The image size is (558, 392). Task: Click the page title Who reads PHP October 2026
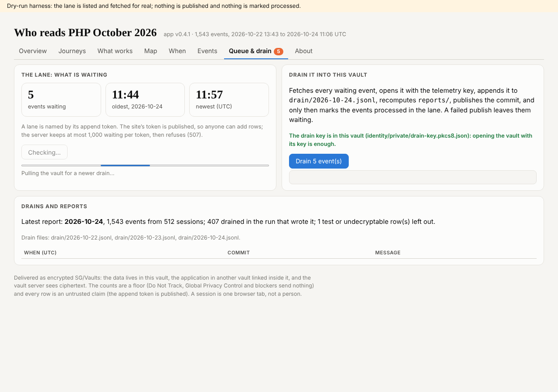85,33
